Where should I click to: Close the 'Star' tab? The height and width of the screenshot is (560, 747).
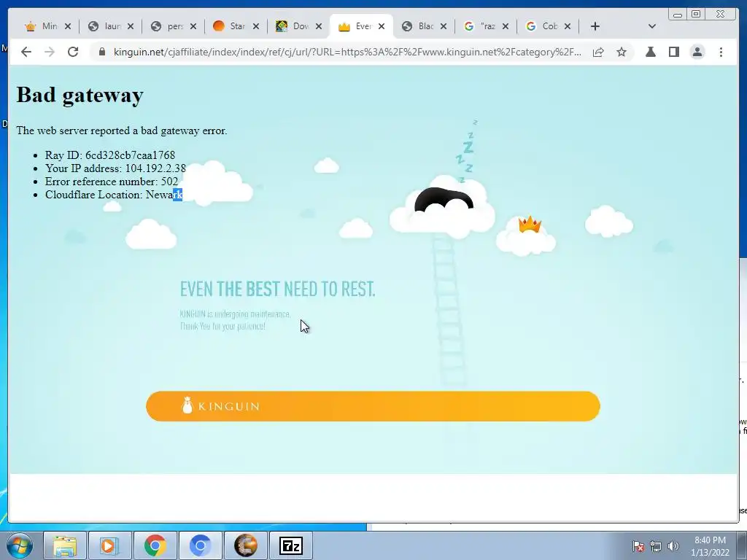(256, 26)
